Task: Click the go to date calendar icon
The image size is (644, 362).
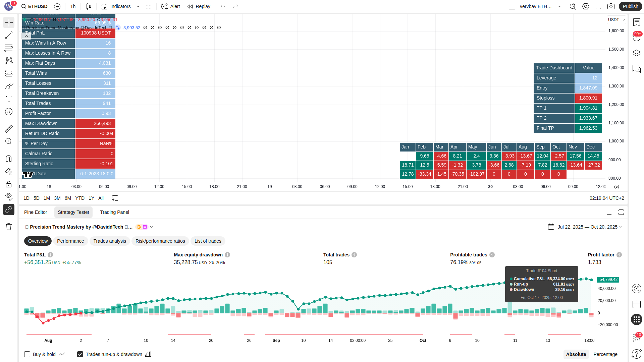Action: click(x=115, y=198)
